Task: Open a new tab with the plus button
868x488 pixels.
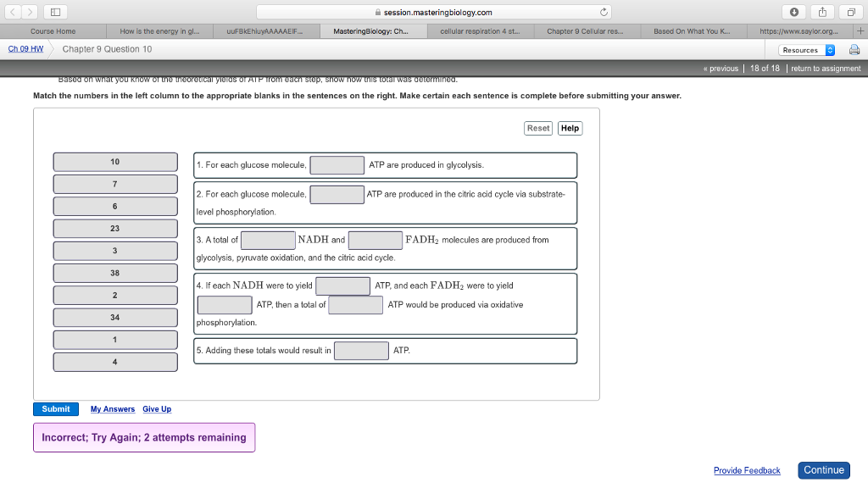Action: [x=860, y=30]
